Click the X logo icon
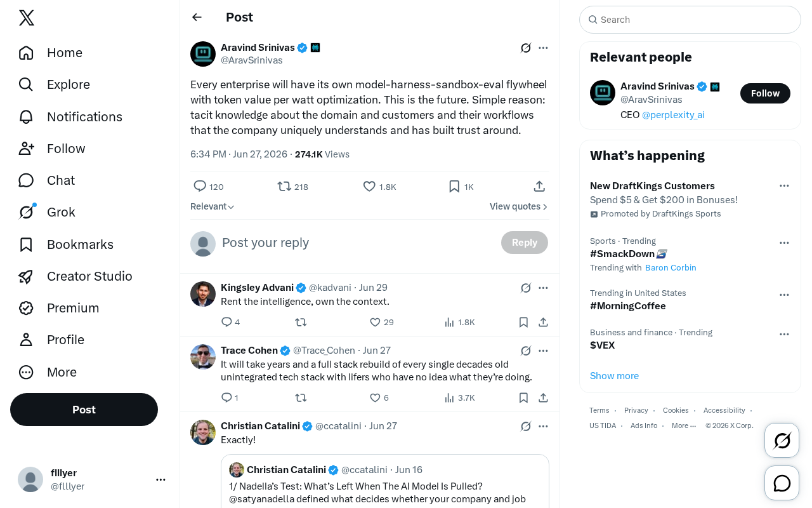This screenshot has height=508, width=812. pyautogui.click(x=27, y=18)
